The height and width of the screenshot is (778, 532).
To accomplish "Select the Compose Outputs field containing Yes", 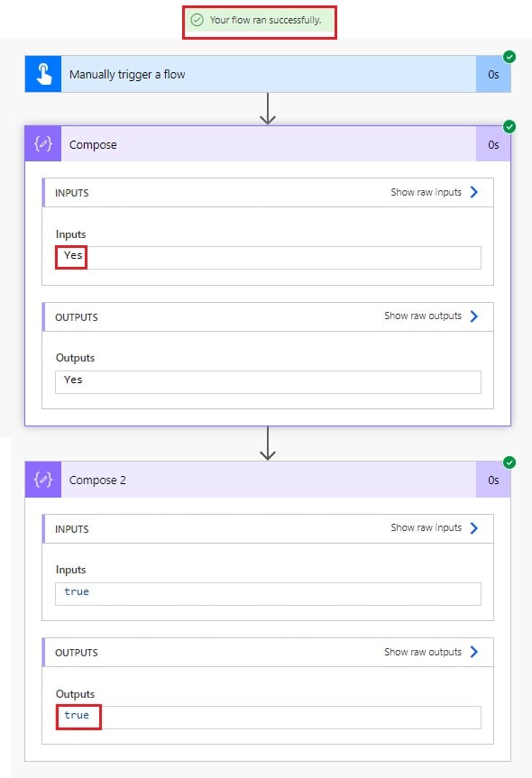I will click(268, 382).
